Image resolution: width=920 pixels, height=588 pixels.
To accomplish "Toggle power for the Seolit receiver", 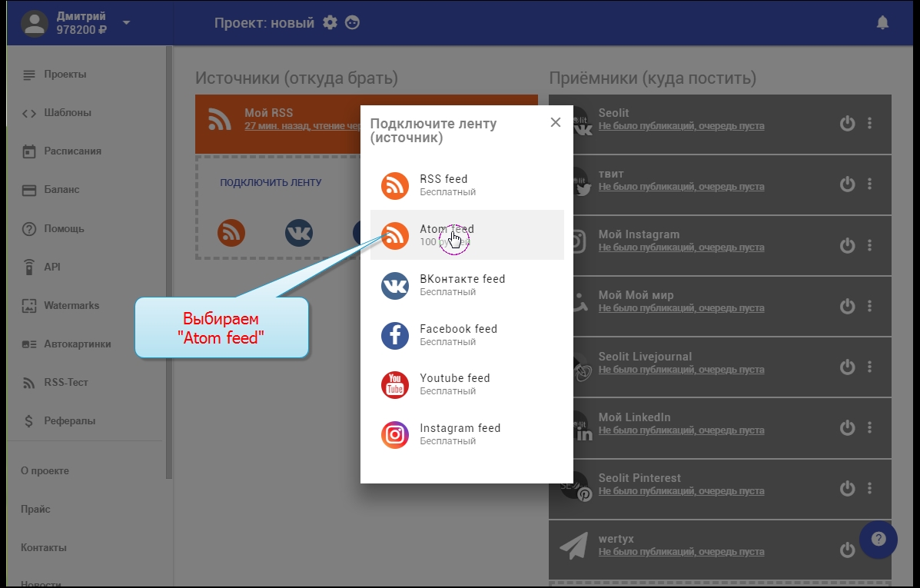I will coord(847,124).
